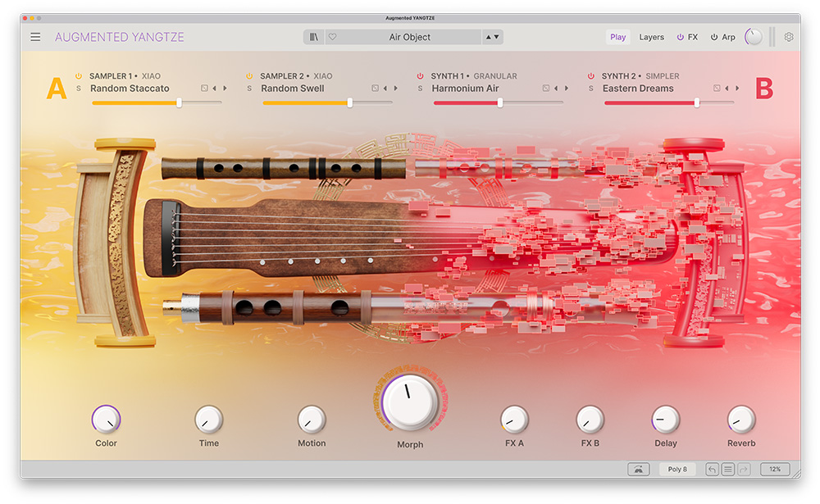Go to next Eastern Dreams preset arrow
Screen dimensions: 820x504
click(x=737, y=89)
